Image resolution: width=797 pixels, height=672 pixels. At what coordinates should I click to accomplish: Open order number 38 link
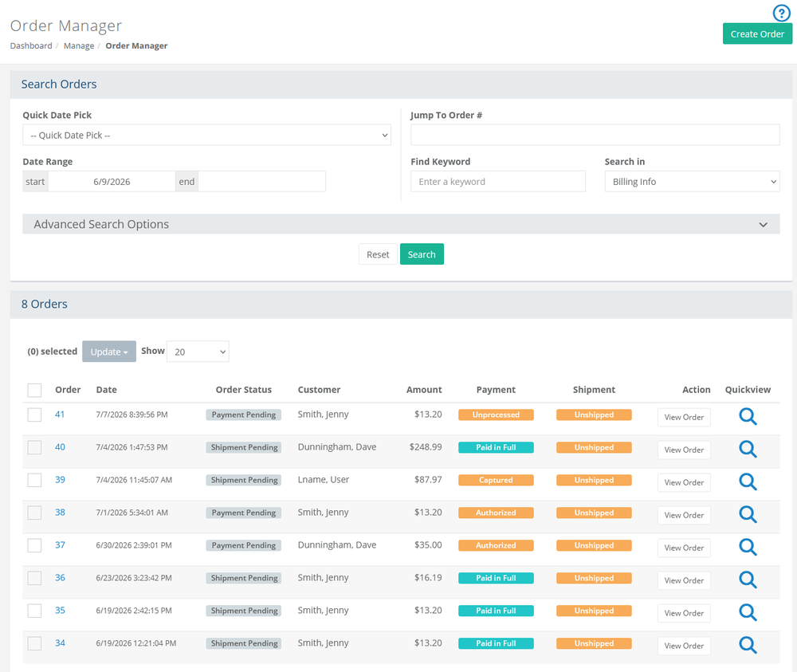click(x=60, y=513)
